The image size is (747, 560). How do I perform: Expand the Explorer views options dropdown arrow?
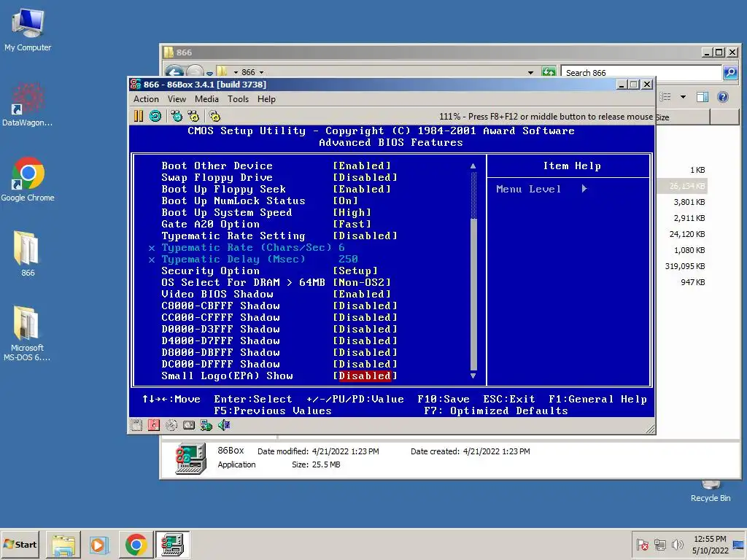[683, 97]
